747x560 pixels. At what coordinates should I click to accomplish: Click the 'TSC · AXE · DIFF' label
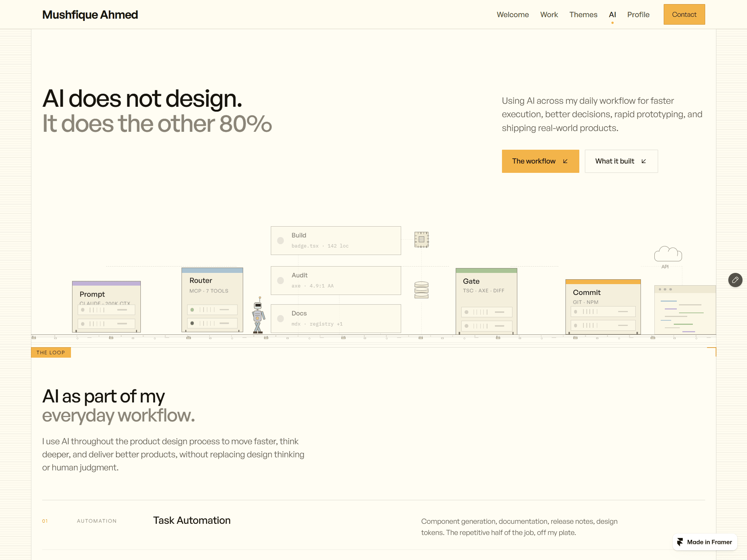click(x=484, y=290)
